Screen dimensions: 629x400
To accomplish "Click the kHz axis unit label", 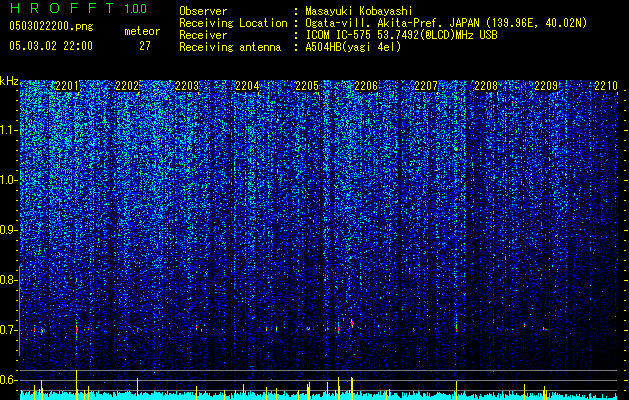I will [9, 82].
